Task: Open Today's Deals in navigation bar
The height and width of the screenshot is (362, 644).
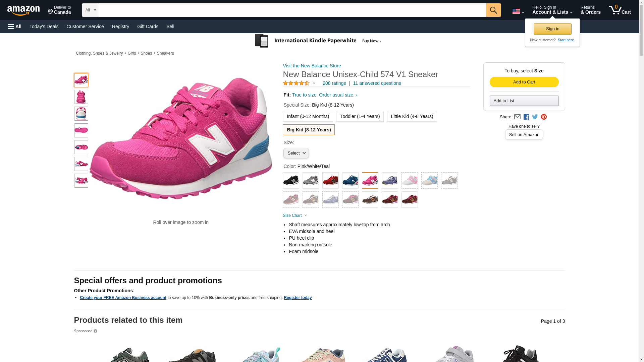Action: click(44, 26)
